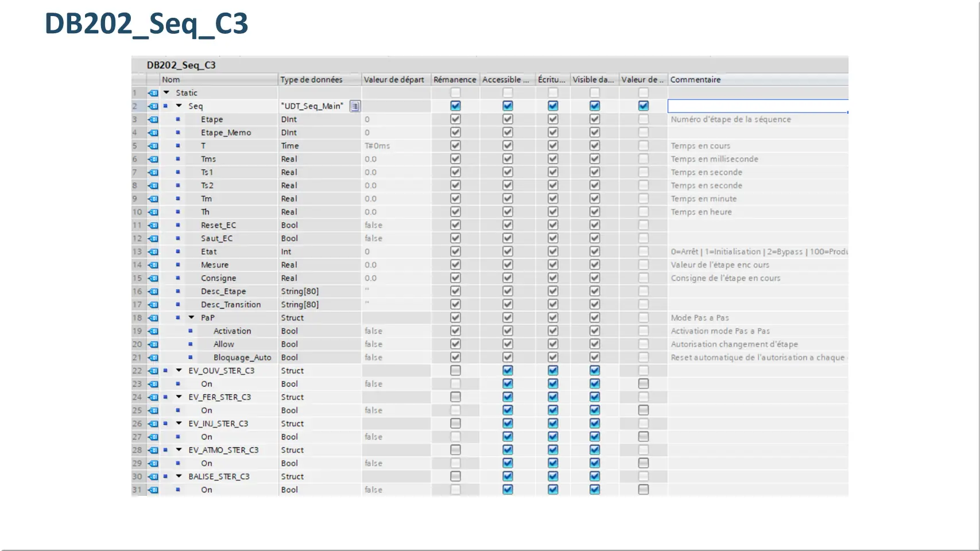Click the DB202_Seq_C3 table title
980x551 pixels.
click(x=181, y=65)
